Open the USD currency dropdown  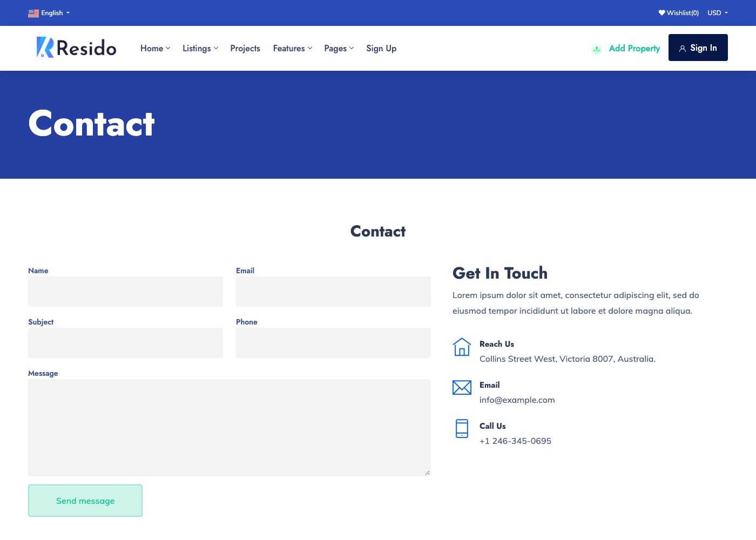pyautogui.click(x=718, y=13)
